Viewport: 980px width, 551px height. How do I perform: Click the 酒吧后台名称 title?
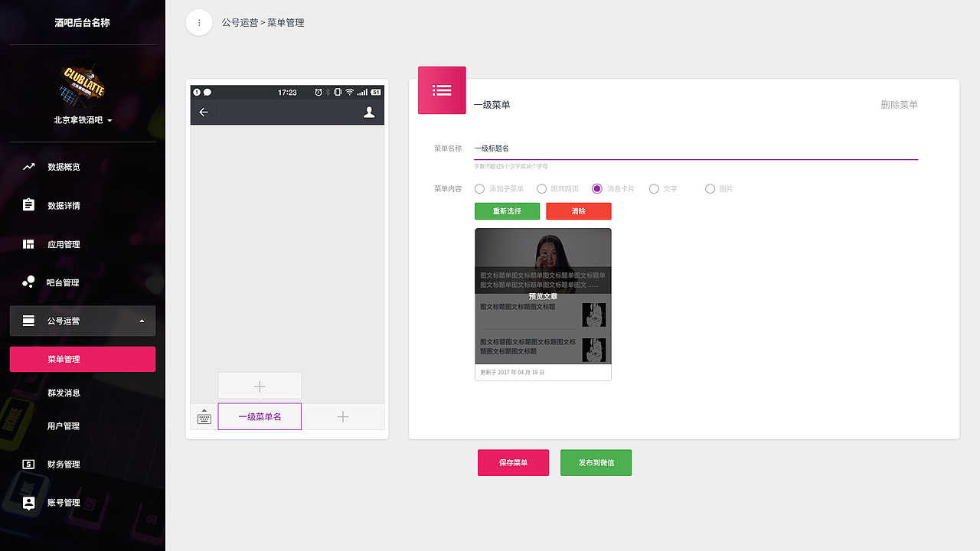(x=83, y=23)
